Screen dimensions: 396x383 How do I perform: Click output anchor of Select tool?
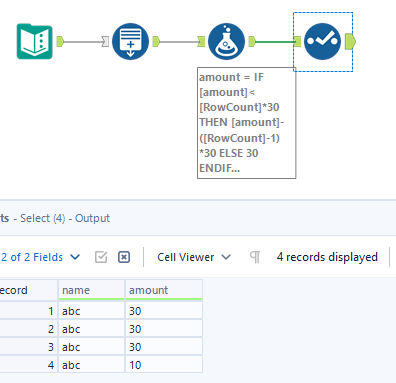(350, 41)
